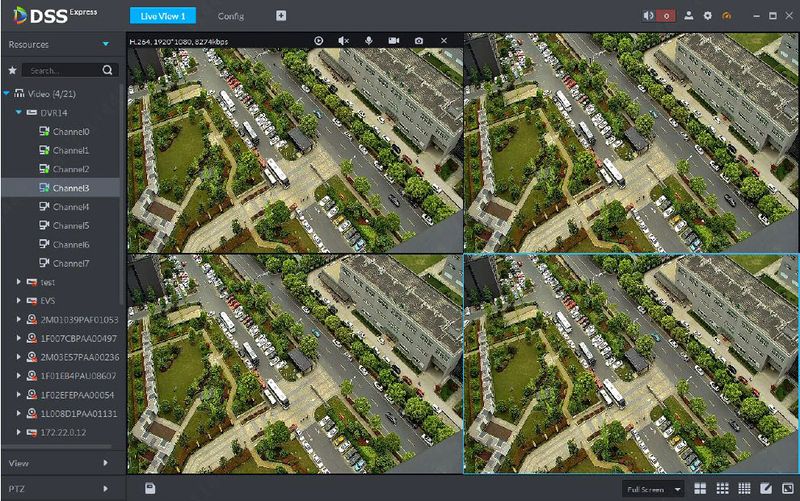Select device 1L008D1PAA01131 label
Screen dimensions: 800x501
click(79, 414)
